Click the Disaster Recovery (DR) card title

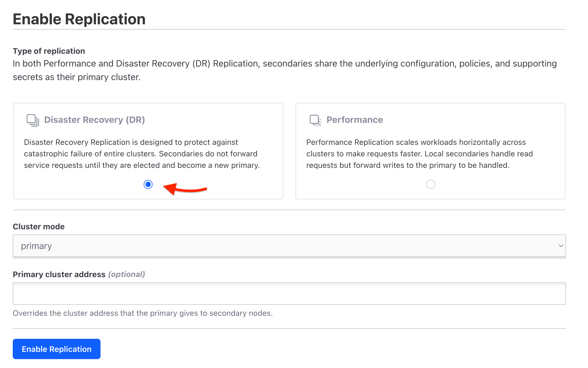point(95,120)
